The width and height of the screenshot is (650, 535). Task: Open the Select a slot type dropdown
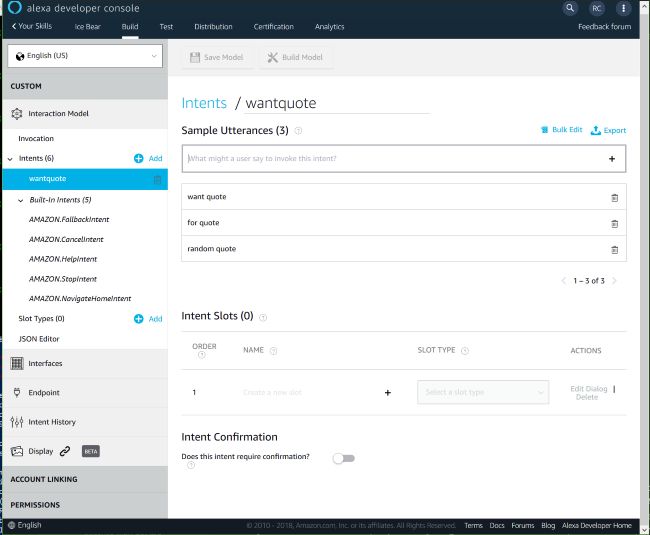coord(483,392)
